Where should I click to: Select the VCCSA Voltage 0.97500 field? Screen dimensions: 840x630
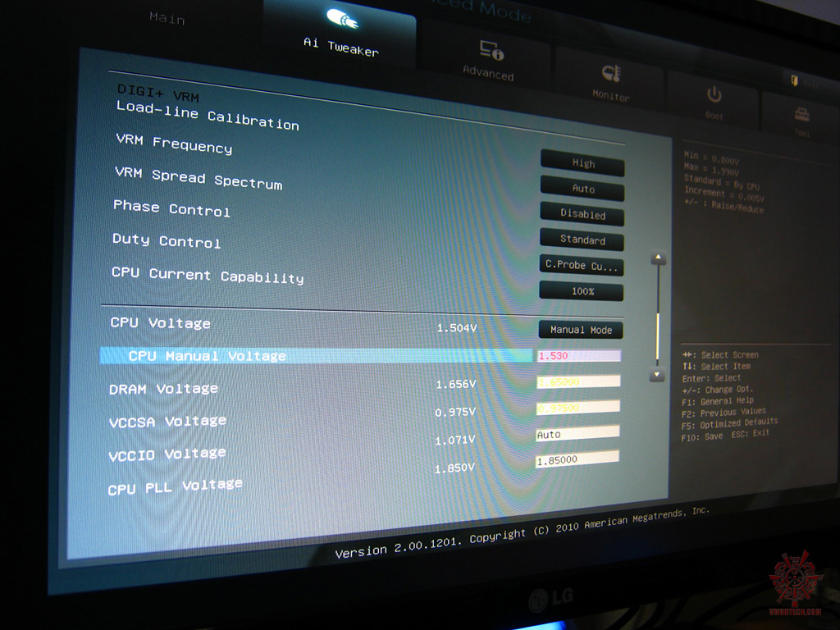click(578, 407)
